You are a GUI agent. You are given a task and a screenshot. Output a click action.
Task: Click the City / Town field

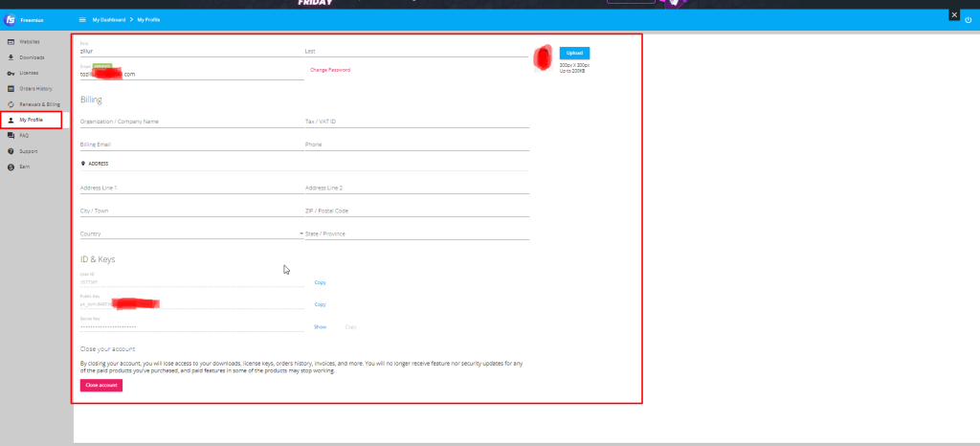pyautogui.click(x=191, y=212)
